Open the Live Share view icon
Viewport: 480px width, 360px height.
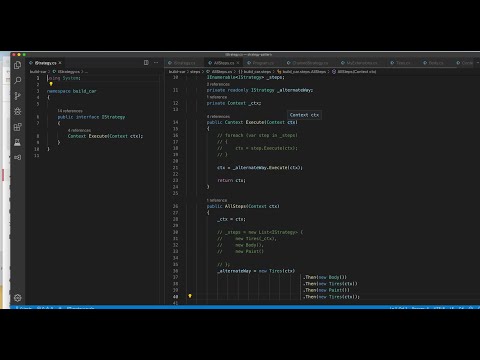(18, 157)
